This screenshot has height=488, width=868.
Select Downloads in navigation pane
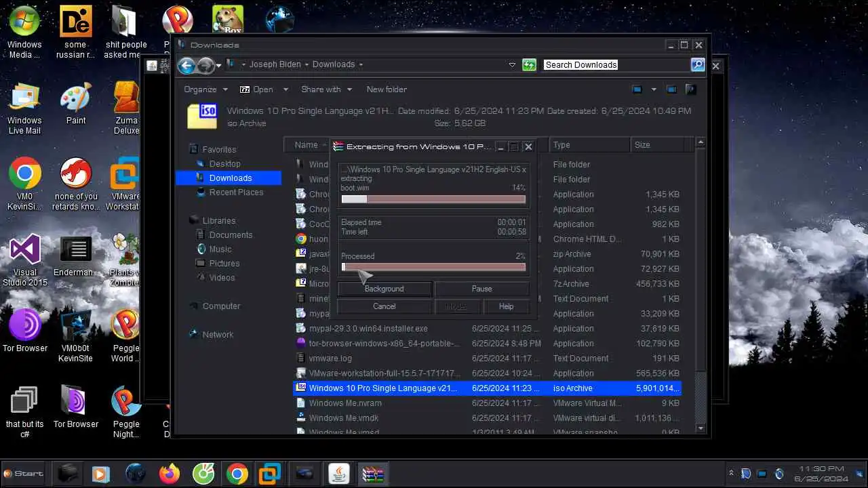[x=229, y=178]
